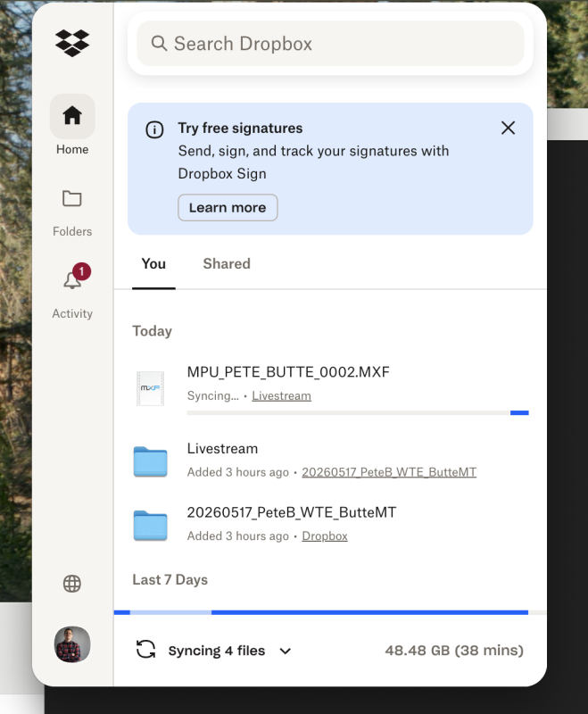
Task: Expand the Syncing 4 files chevron
Action: pos(286,652)
